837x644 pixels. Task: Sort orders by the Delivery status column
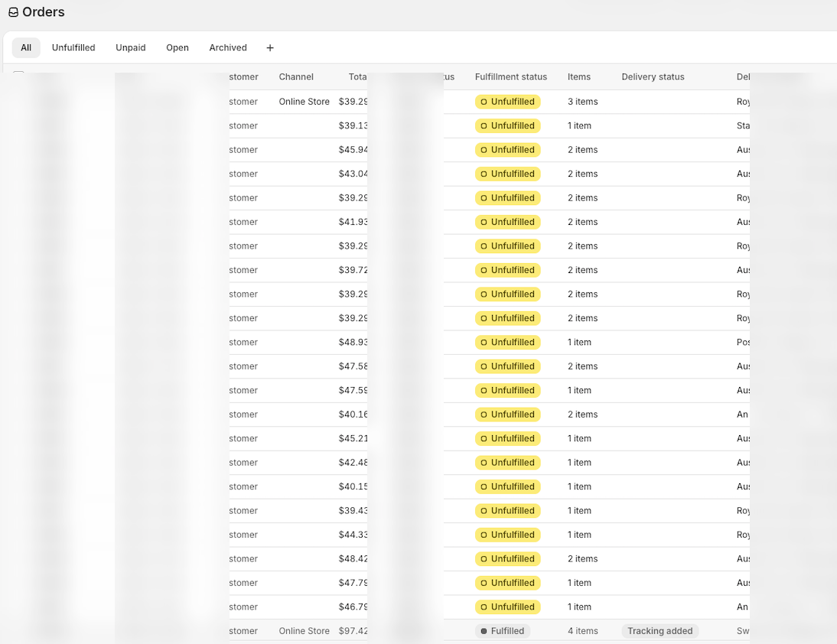coord(653,76)
